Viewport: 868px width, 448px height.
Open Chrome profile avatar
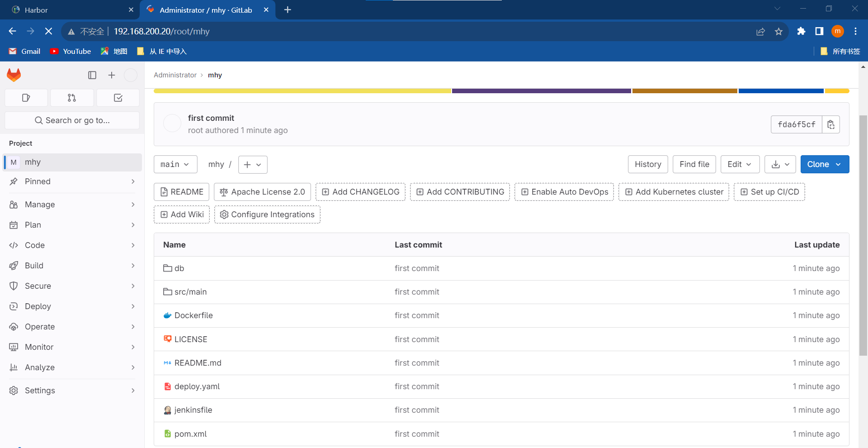tap(838, 31)
